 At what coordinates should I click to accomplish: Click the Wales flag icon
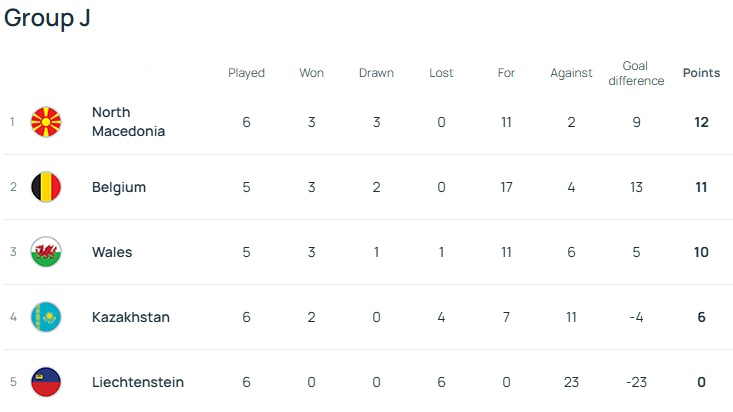coord(46,252)
